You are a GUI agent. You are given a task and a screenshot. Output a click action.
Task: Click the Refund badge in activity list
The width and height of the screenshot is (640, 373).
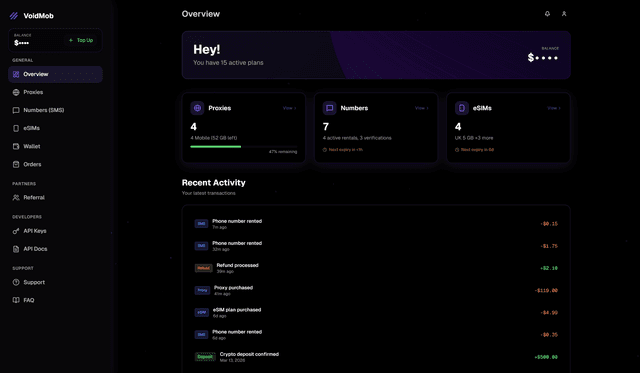click(204, 268)
